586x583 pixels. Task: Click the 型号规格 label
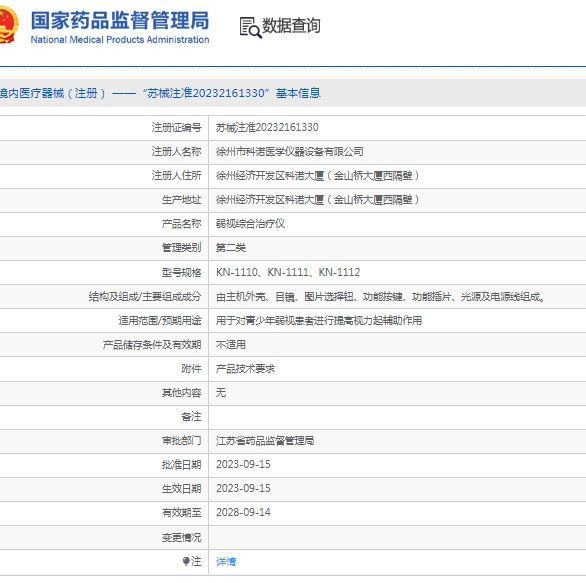pyautogui.click(x=181, y=272)
